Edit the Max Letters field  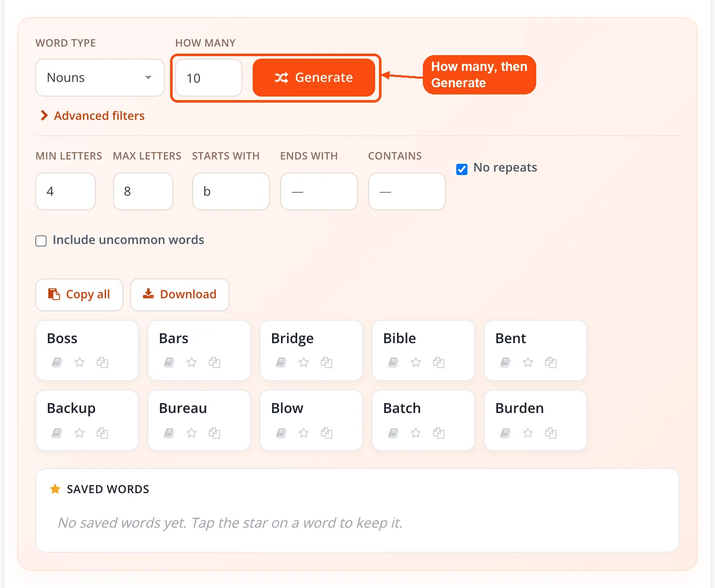(143, 191)
